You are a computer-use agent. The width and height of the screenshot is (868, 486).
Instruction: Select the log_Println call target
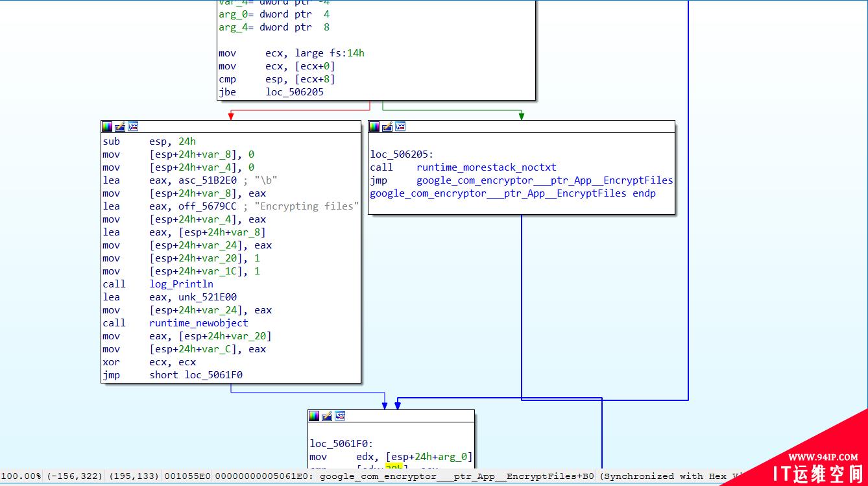pyautogui.click(x=181, y=284)
